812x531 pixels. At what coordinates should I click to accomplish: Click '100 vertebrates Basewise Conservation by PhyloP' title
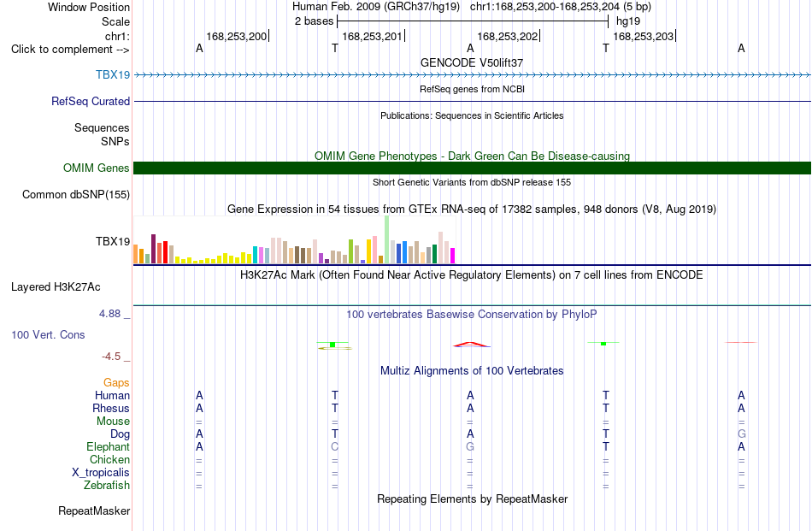pos(472,315)
